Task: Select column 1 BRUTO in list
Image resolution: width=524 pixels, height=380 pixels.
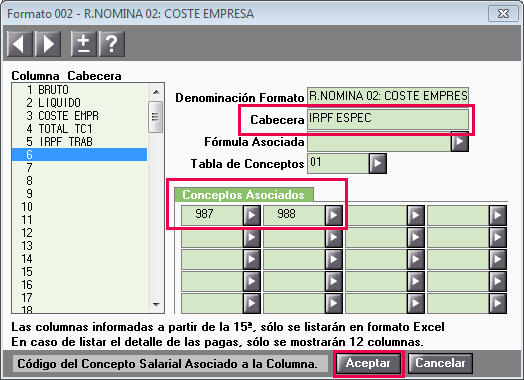Action: click(x=80, y=90)
